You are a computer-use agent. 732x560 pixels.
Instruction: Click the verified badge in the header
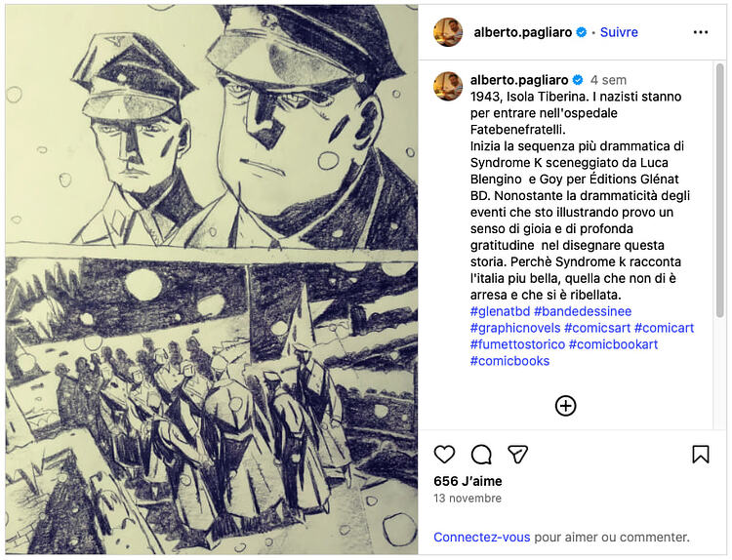pyautogui.click(x=582, y=32)
